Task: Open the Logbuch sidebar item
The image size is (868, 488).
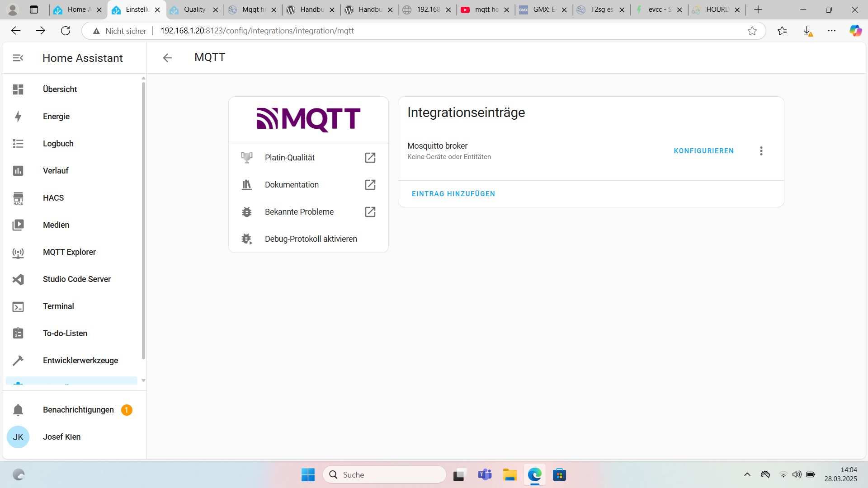Action: point(71,144)
